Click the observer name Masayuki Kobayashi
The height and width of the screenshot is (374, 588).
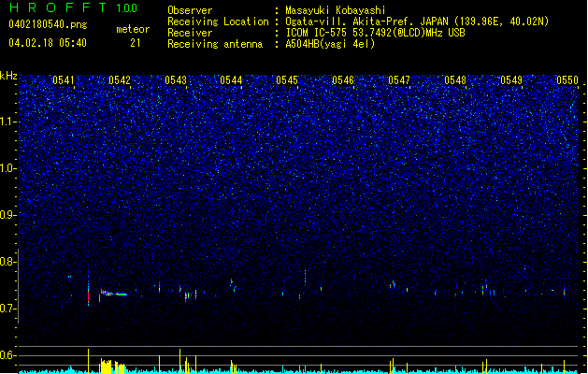336,10
